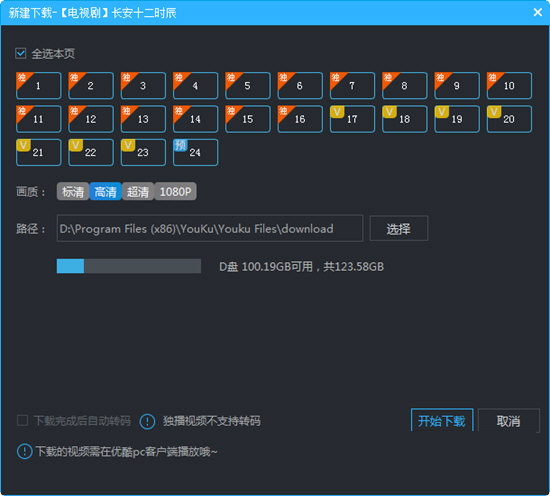The width and height of the screenshot is (550, 496).
Task: Toggle the 全选本页 select-all checkbox
Action: pyautogui.click(x=21, y=53)
